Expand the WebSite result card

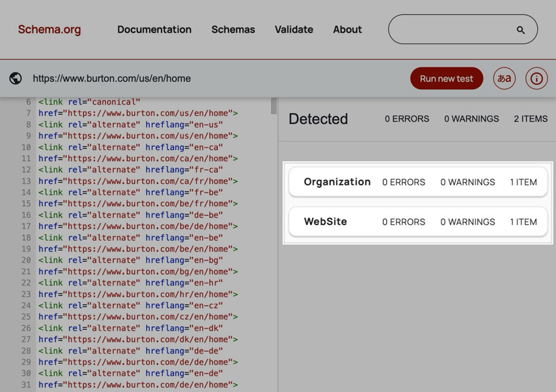pyautogui.click(x=418, y=222)
